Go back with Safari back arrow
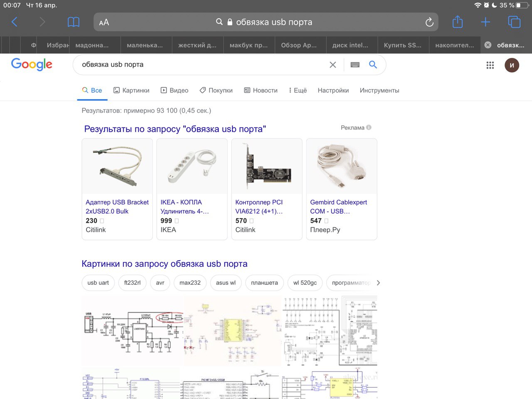Image resolution: width=532 pixels, height=399 pixels. pos(15,22)
